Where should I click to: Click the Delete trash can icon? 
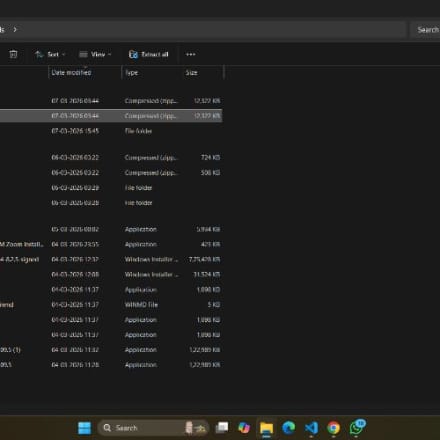(13, 54)
